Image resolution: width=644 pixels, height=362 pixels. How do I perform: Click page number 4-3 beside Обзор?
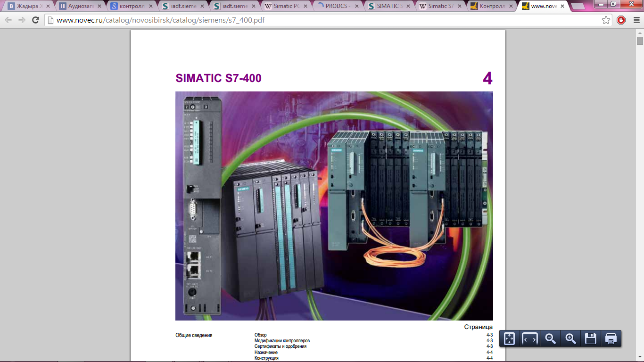(x=489, y=335)
